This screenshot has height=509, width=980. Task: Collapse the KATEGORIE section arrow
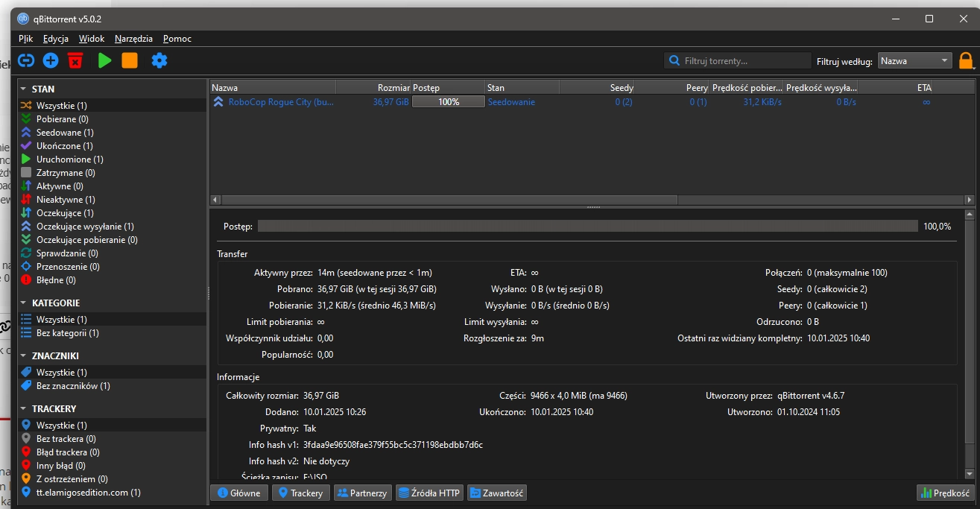24,303
